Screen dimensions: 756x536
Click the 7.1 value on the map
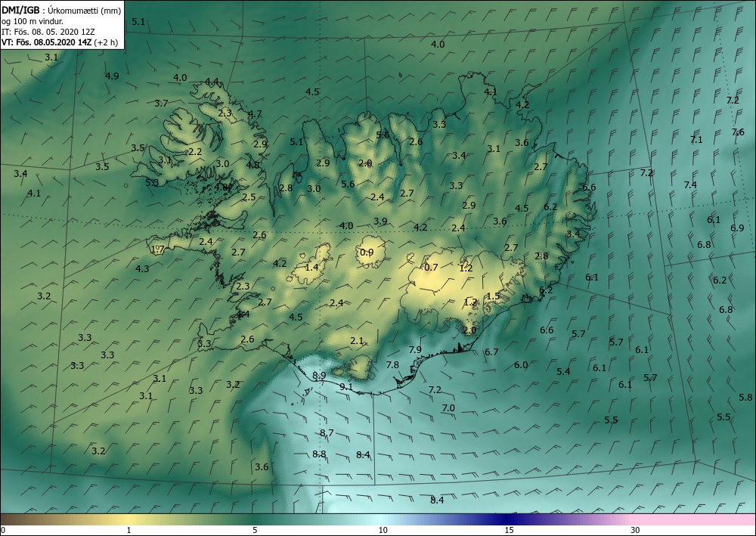(x=696, y=139)
